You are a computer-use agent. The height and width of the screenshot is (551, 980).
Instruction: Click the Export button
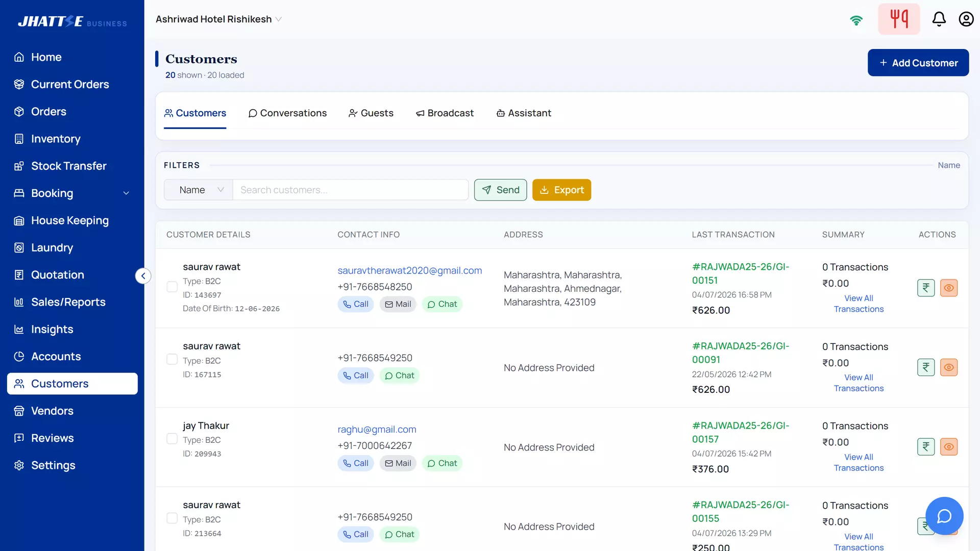(561, 190)
